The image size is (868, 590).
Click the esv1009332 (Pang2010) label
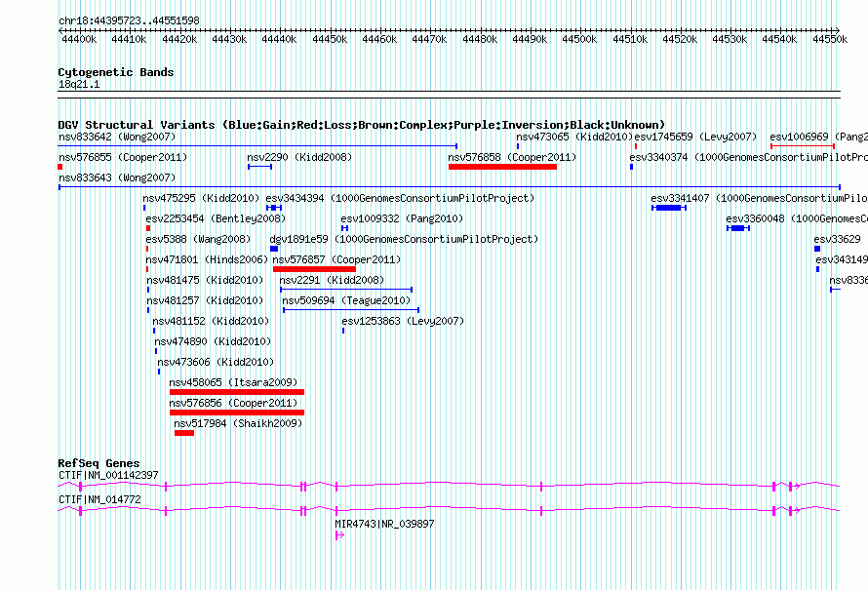coord(402,218)
